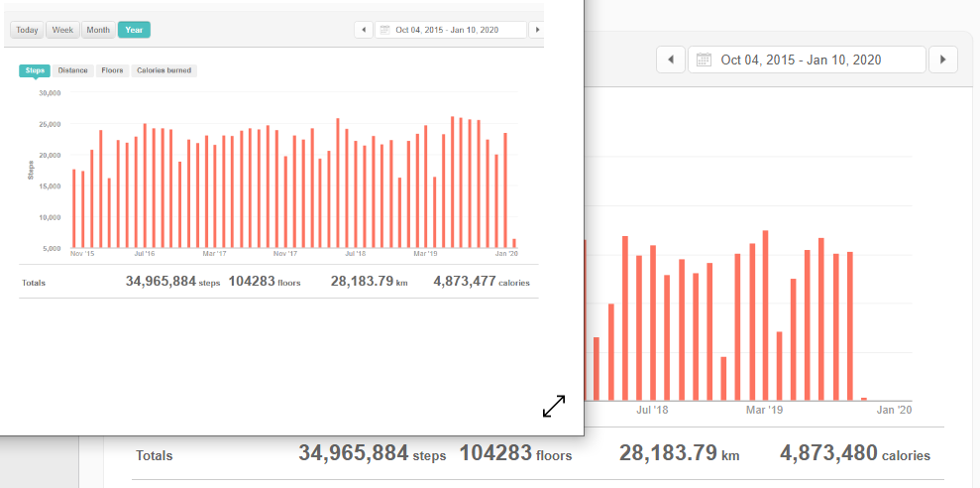The width and height of the screenshot is (980, 488).
Task: Show the Steps metric chart
Action: click(x=35, y=70)
